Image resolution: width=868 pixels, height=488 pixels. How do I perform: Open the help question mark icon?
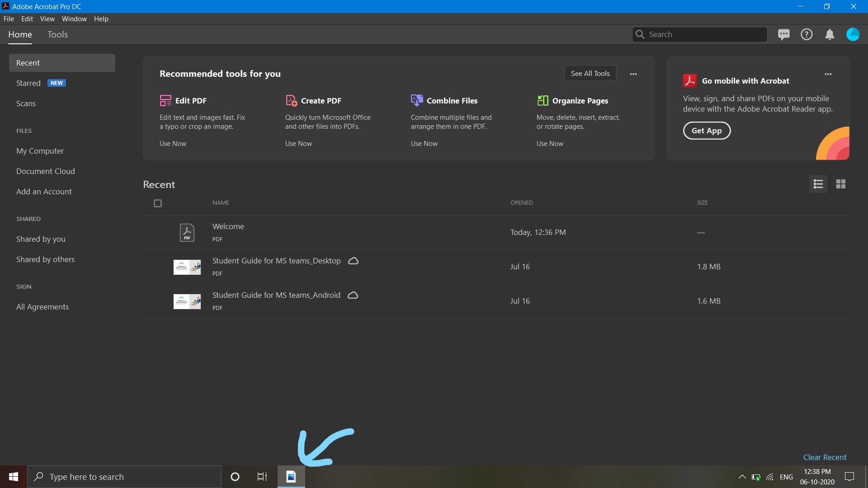tap(807, 34)
